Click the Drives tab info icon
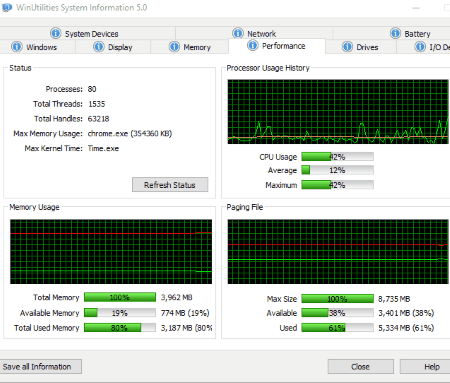Viewport: 450px width, 383px height. (347, 47)
